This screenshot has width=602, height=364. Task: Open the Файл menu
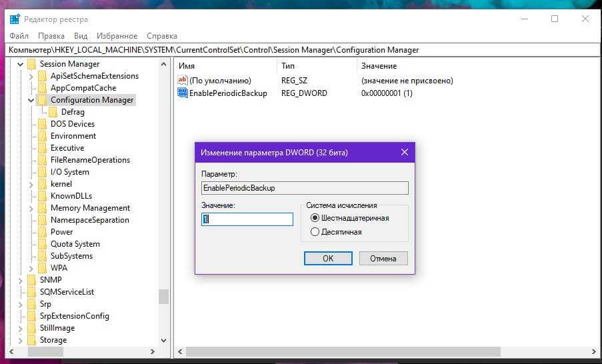(x=19, y=36)
